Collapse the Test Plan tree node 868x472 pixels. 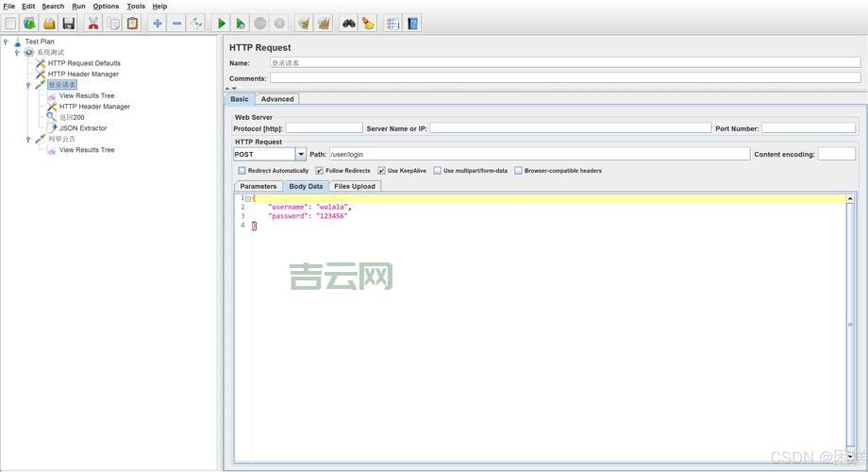6,42
